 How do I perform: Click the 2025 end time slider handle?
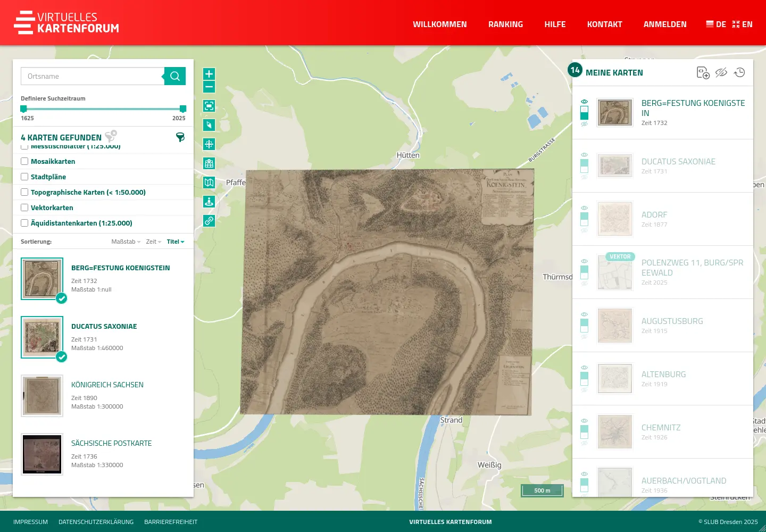(183, 109)
